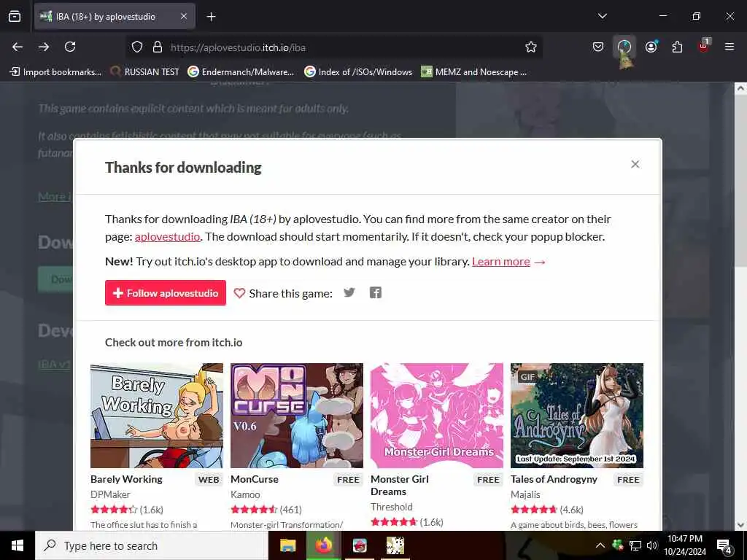Click the FREE tag on MonCurse

pos(348,480)
